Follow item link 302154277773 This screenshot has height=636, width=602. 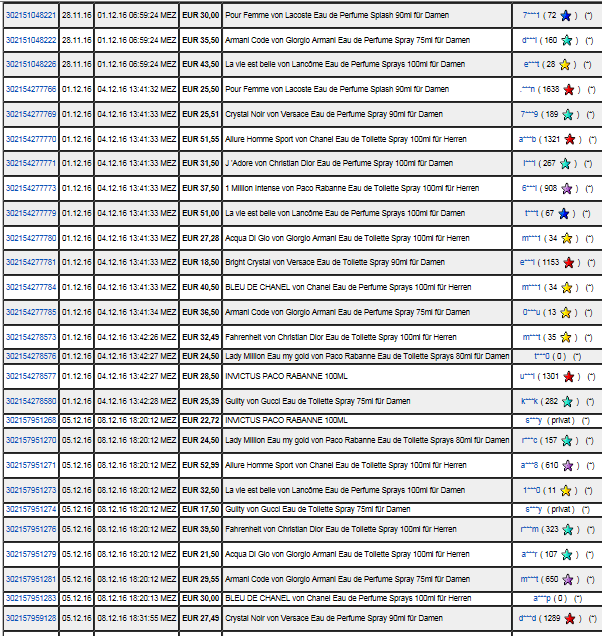(31, 188)
